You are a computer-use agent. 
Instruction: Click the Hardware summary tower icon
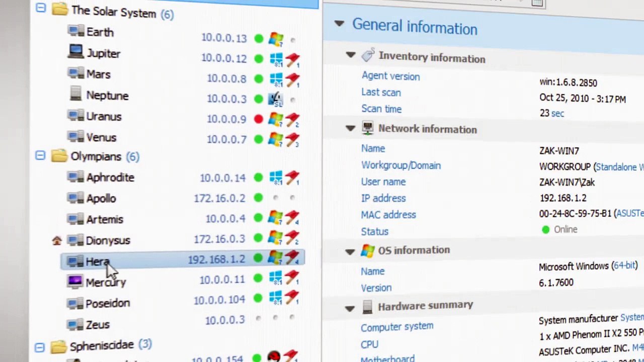point(367,307)
